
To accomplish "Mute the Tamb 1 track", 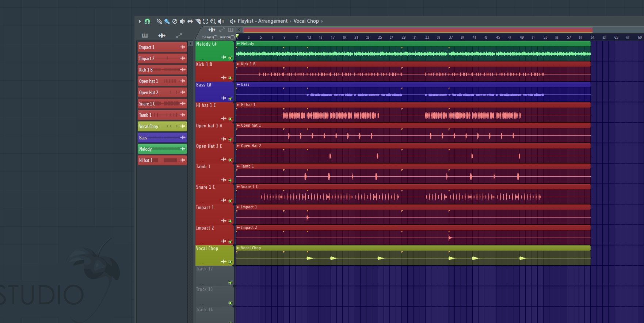I will (x=230, y=180).
